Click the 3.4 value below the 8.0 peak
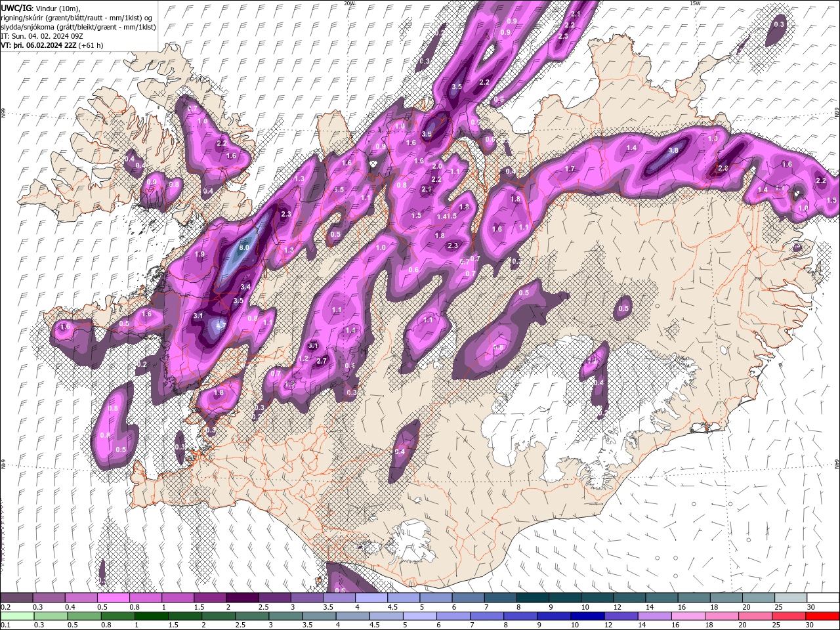The image size is (840, 630). pyautogui.click(x=245, y=287)
